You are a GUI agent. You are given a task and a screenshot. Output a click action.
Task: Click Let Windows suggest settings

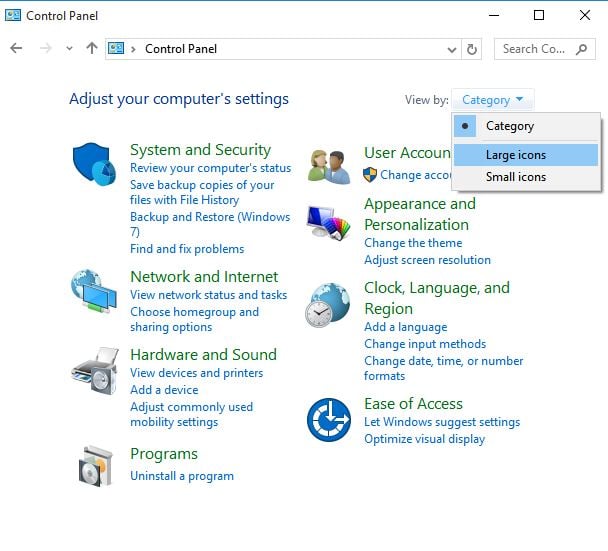coord(442,422)
